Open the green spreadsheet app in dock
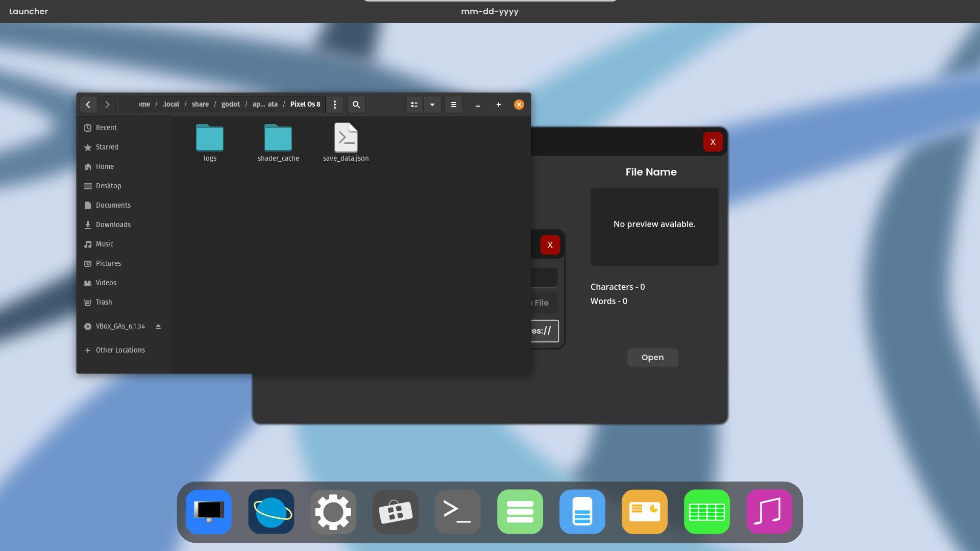Image resolution: width=980 pixels, height=551 pixels. [707, 512]
